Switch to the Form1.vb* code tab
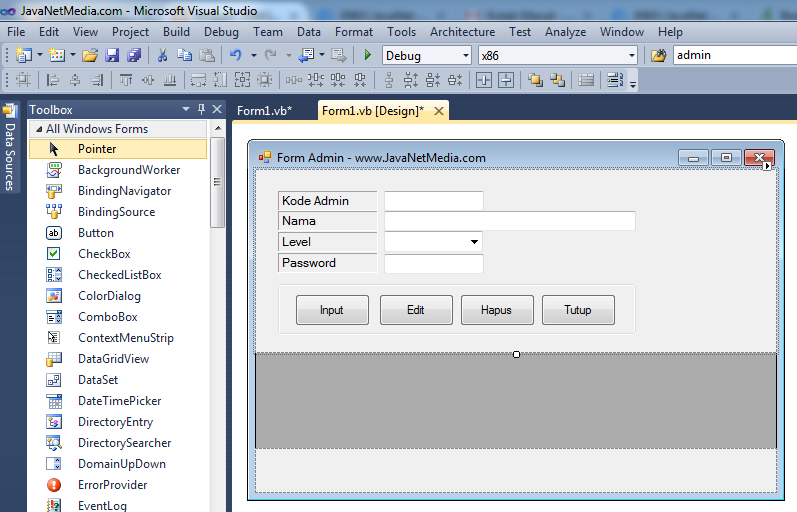This screenshot has width=797, height=512. click(264, 111)
